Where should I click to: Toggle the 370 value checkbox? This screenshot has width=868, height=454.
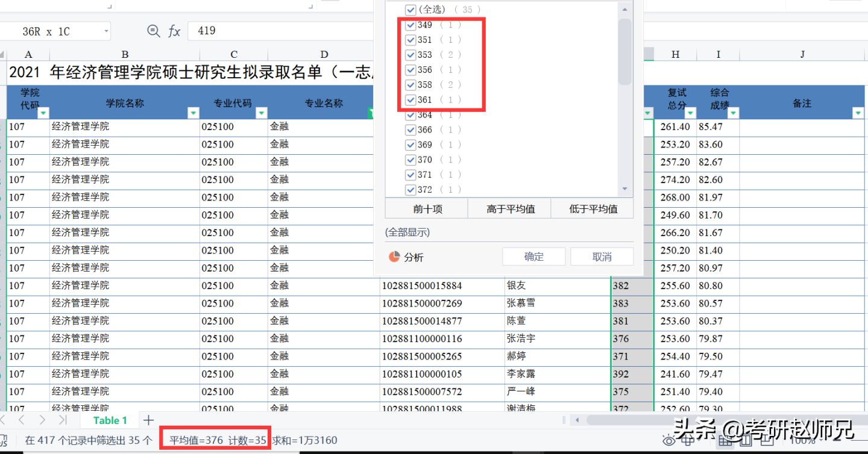pyautogui.click(x=410, y=159)
